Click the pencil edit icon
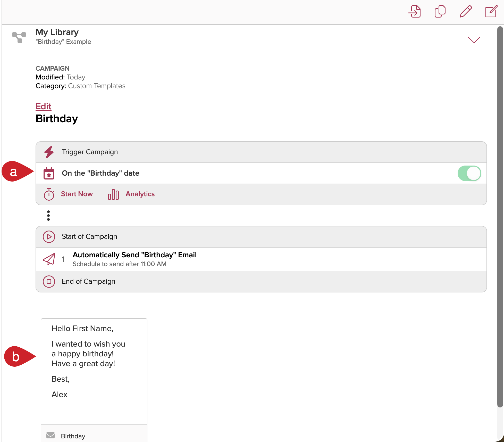The width and height of the screenshot is (504, 442). pyautogui.click(x=466, y=12)
